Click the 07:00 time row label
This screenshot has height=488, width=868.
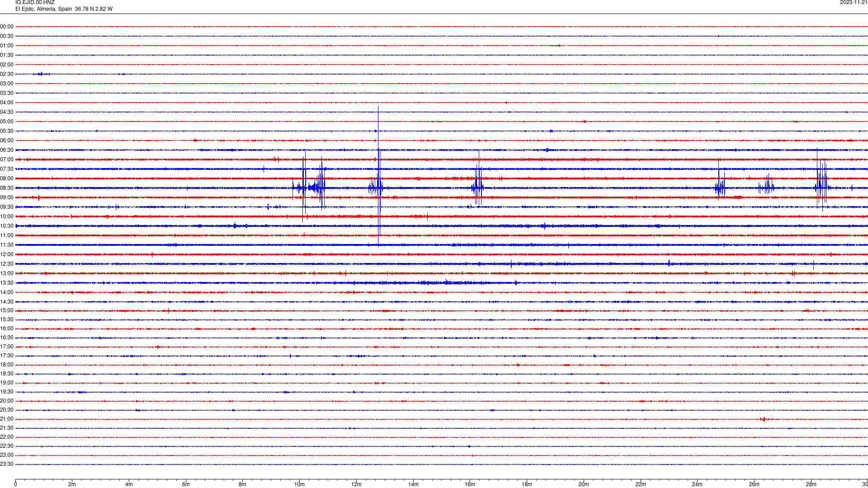tap(7, 160)
